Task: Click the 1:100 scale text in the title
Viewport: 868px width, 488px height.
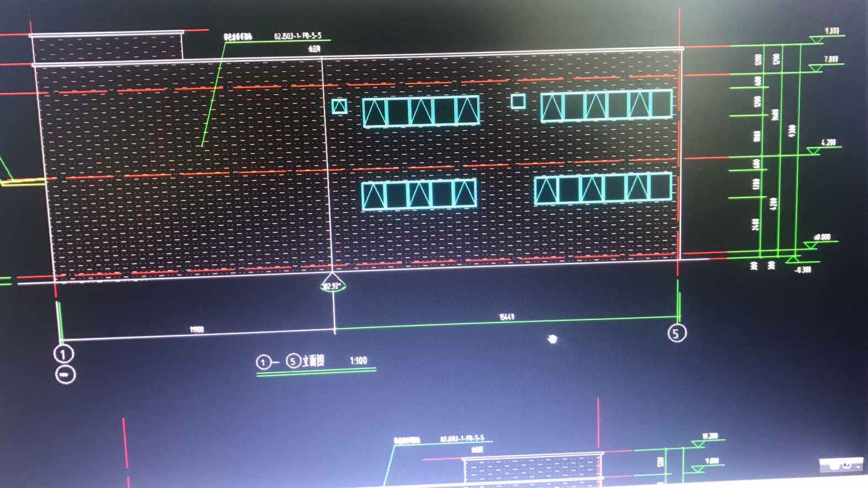Action: tap(358, 361)
